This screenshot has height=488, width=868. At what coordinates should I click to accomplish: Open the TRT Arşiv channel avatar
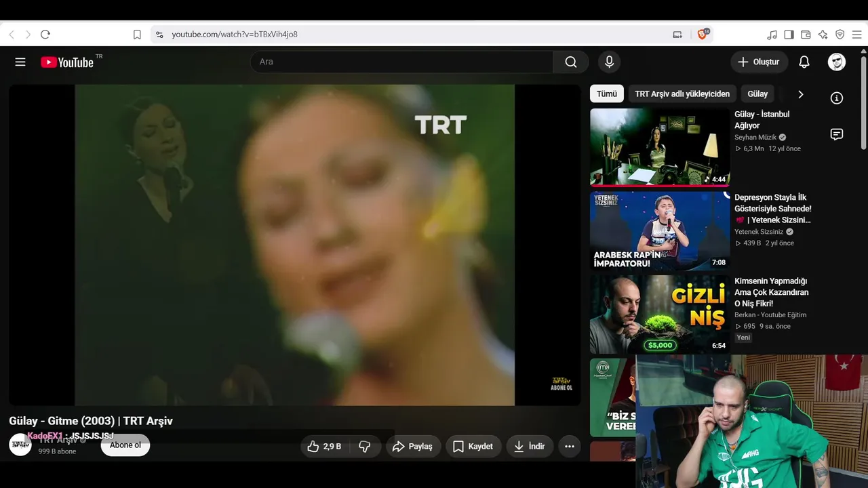tap(20, 445)
